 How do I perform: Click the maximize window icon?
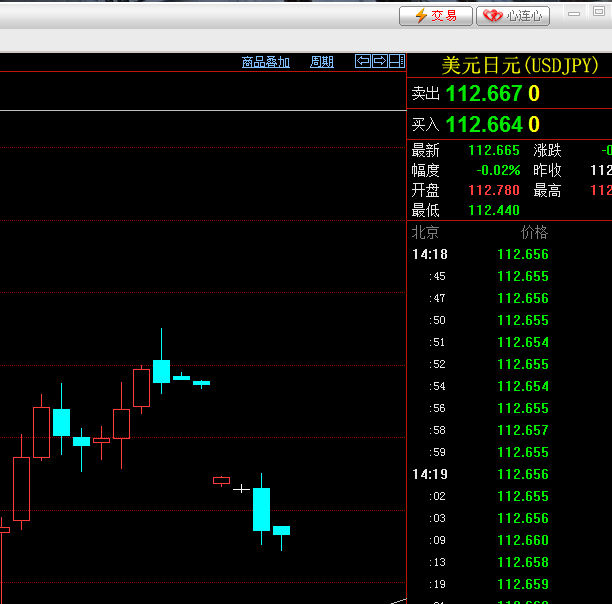600,13
